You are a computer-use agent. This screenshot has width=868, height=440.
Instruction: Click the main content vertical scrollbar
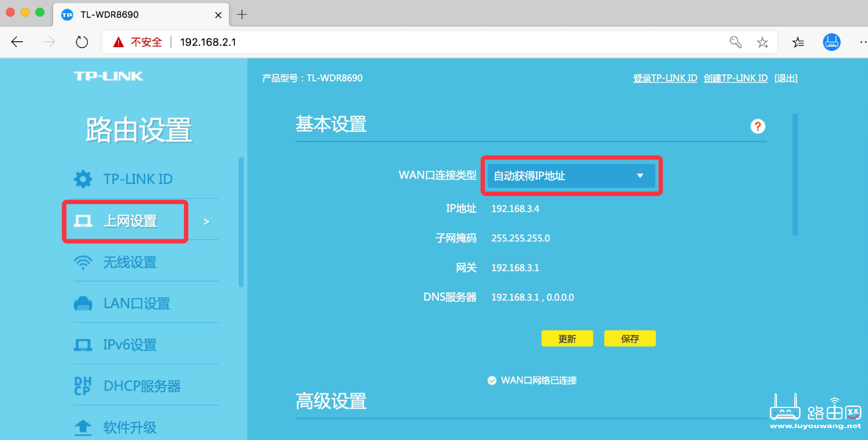point(795,175)
